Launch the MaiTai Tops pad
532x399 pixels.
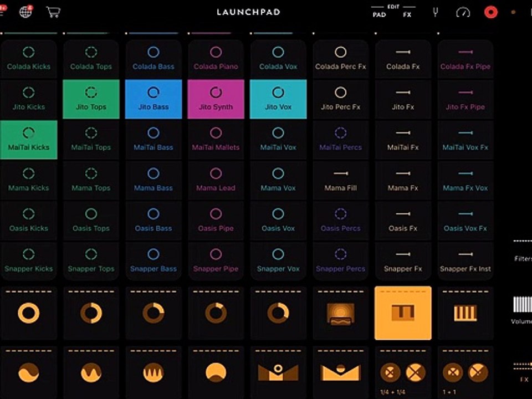coord(91,140)
